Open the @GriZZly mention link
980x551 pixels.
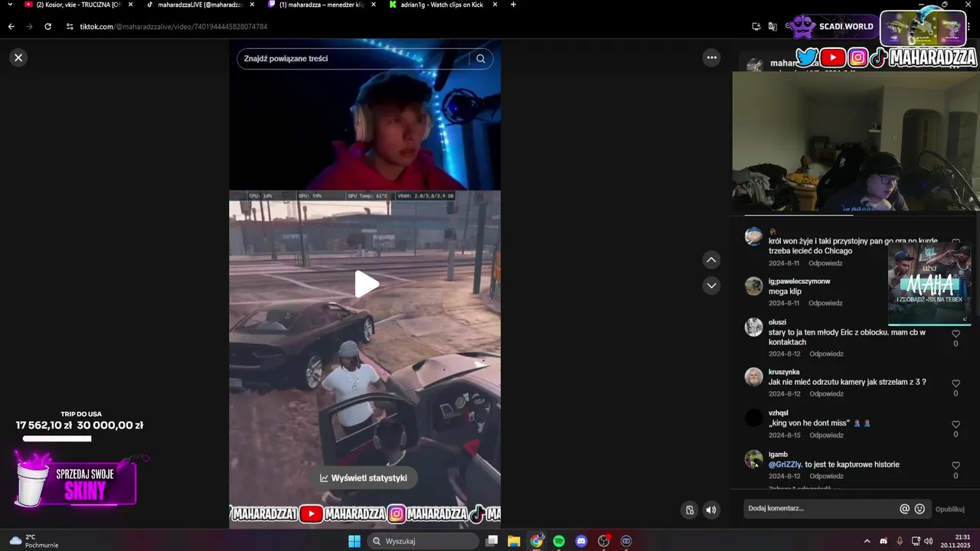tap(785, 465)
